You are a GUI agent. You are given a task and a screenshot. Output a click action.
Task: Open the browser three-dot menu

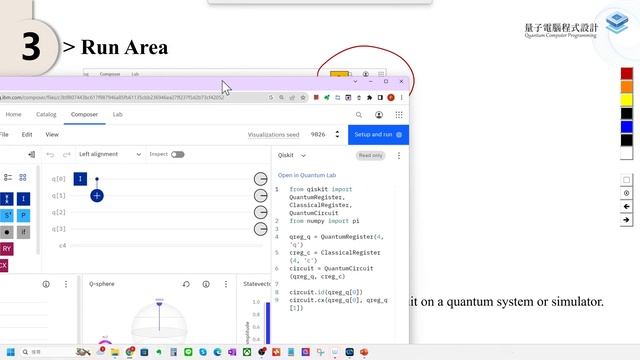click(x=402, y=98)
